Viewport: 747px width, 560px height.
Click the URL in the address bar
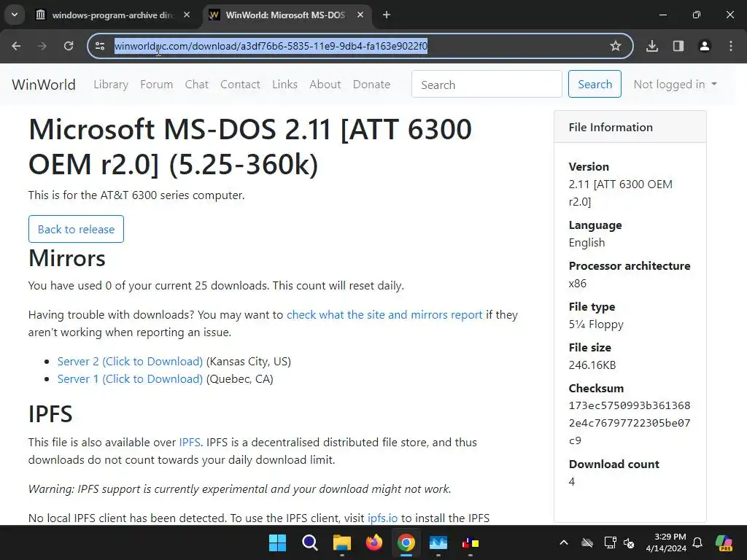pyautogui.click(x=271, y=46)
